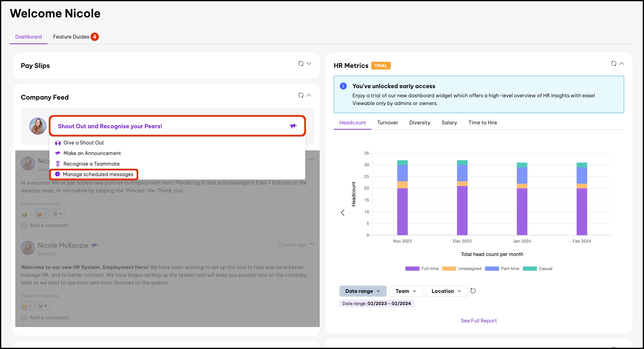Select Give a Shout Out option

(x=84, y=143)
